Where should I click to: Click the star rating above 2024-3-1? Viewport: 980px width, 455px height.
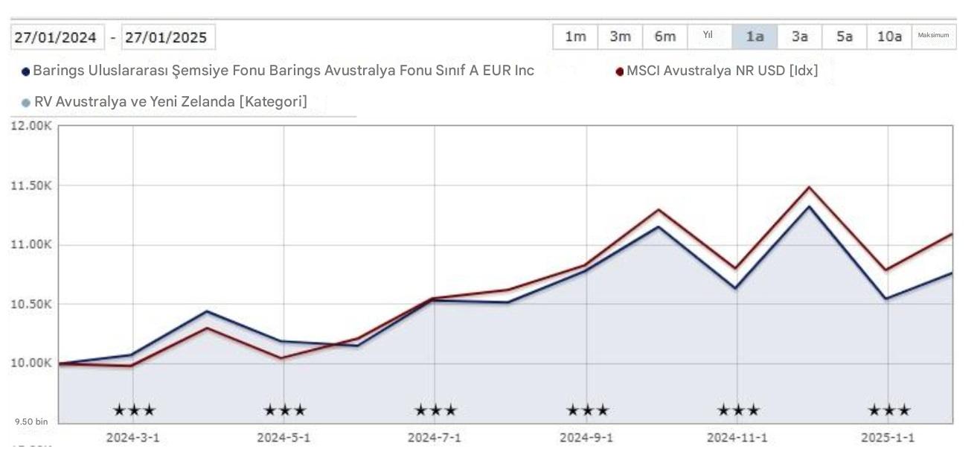coord(134,410)
